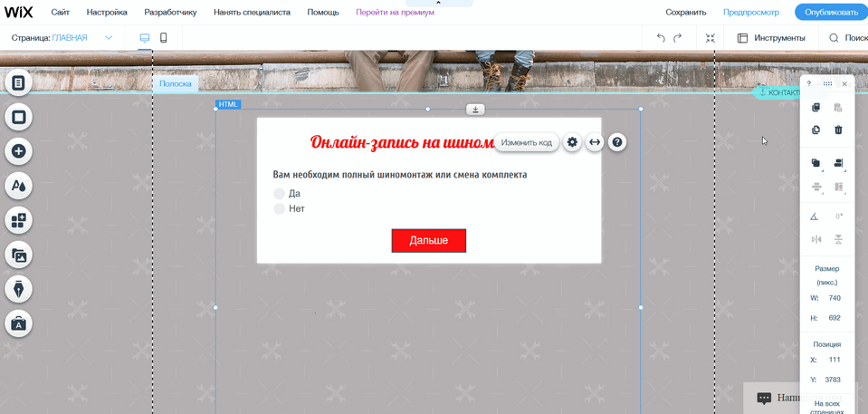
Task: Switch to mobile view icon
Action: (x=164, y=38)
